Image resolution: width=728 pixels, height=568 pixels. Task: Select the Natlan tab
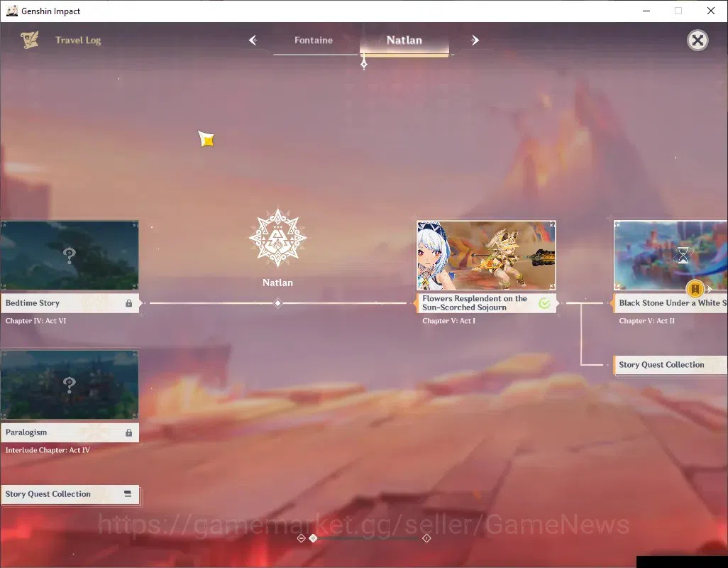[x=404, y=41]
